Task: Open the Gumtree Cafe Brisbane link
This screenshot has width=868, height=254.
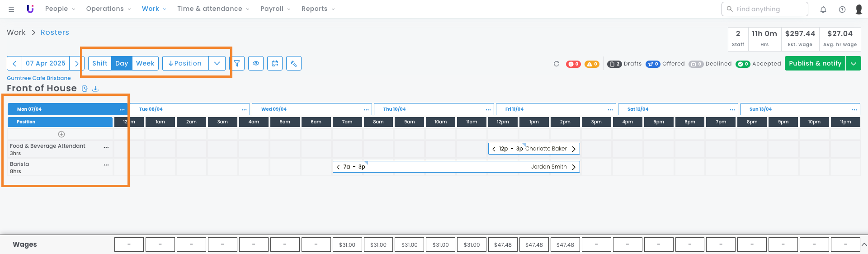Action: 39,78
